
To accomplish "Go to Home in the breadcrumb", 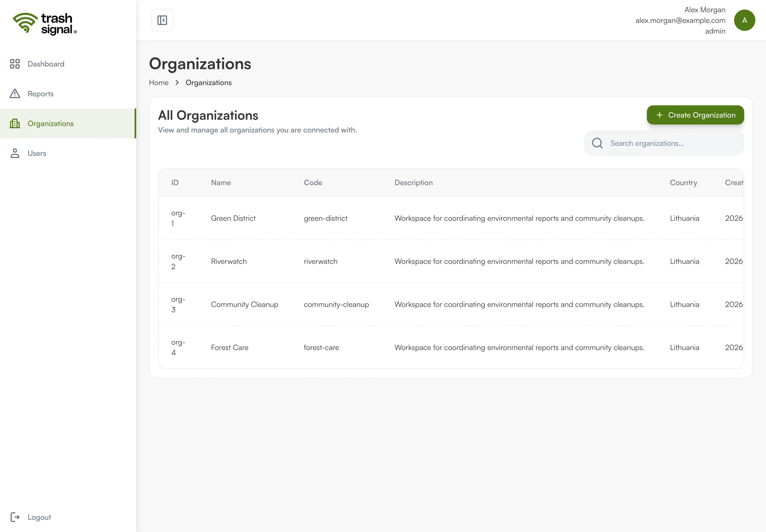I will click(159, 83).
